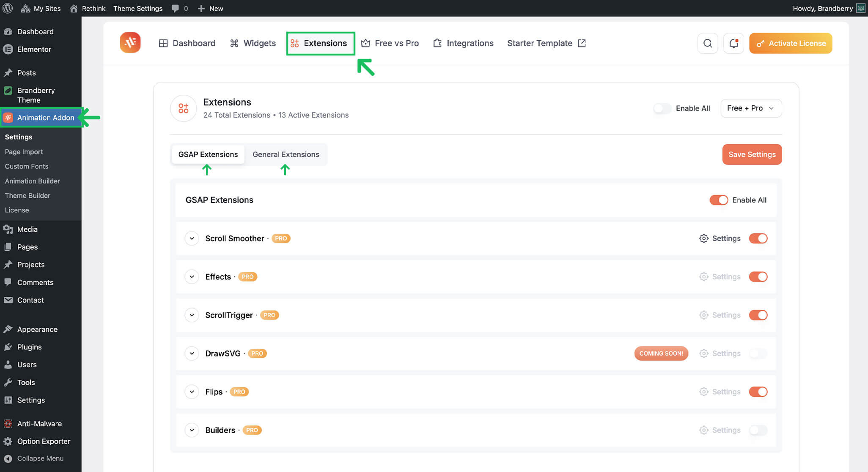Click the WordPress logo in admin bar

coord(8,8)
